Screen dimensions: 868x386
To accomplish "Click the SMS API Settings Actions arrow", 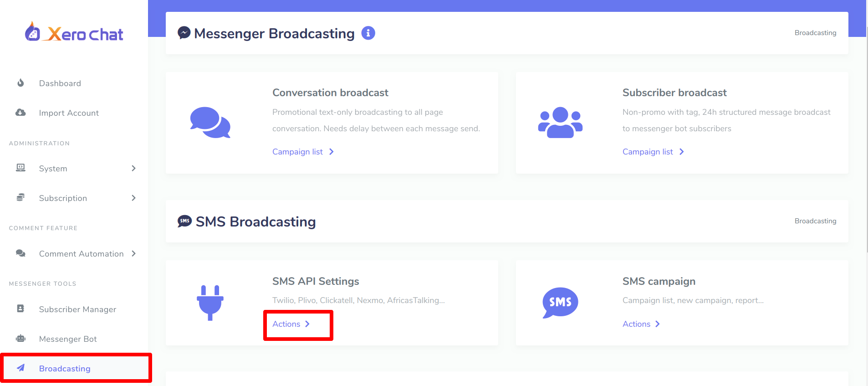I will (x=307, y=324).
